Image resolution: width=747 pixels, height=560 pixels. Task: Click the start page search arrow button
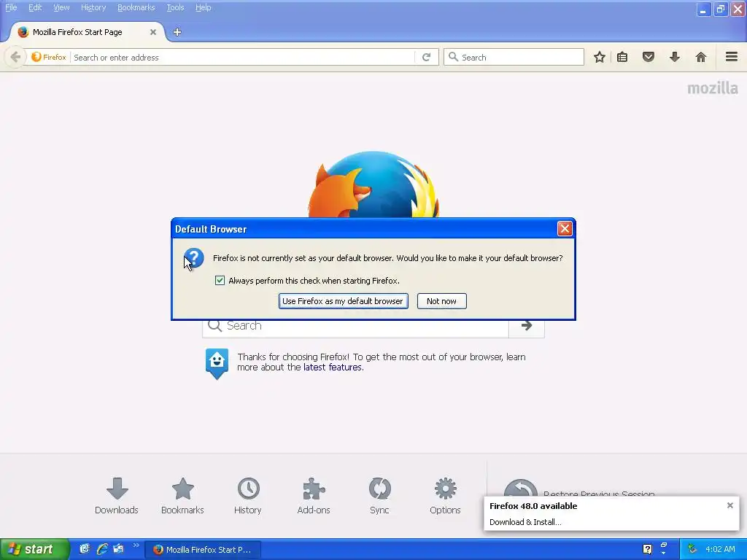tap(527, 326)
